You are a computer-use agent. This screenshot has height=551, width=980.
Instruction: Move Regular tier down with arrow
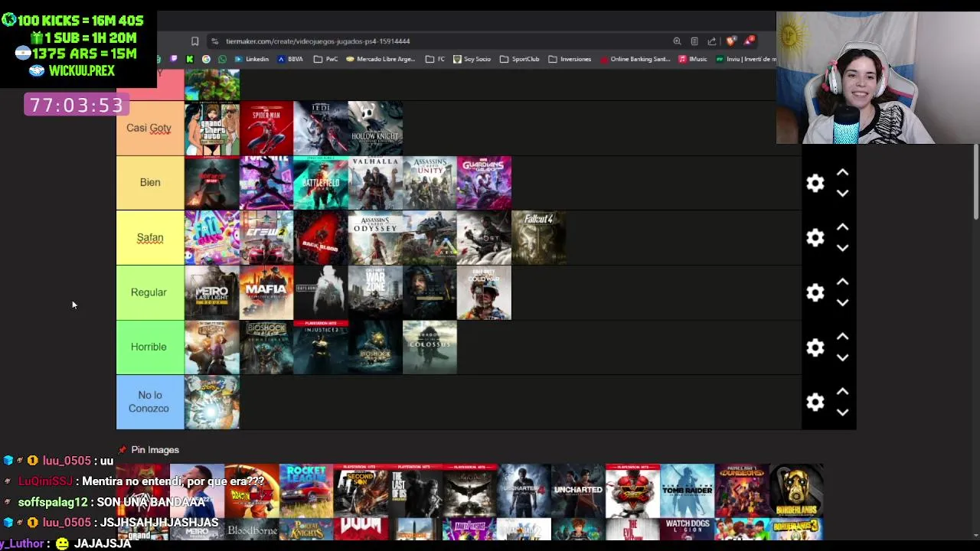[x=842, y=302]
